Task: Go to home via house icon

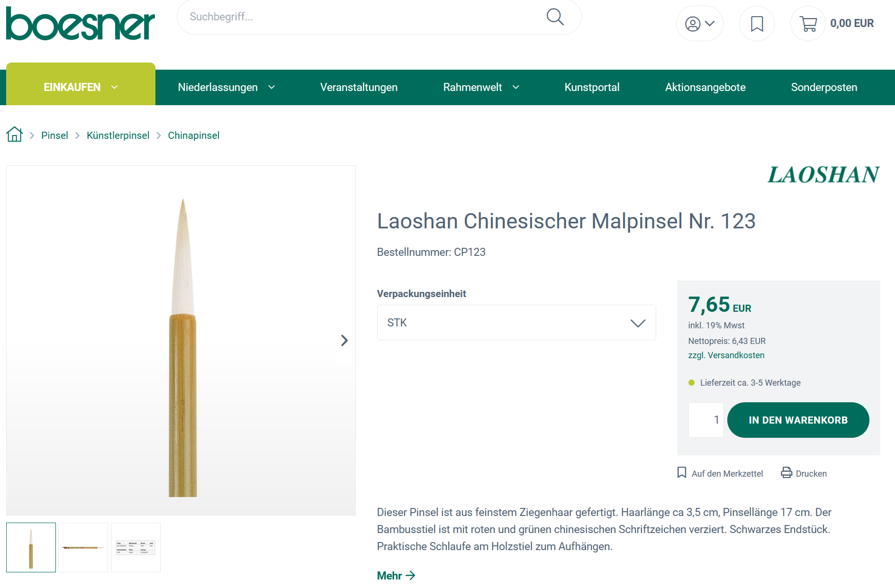Action: click(x=15, y=135)
